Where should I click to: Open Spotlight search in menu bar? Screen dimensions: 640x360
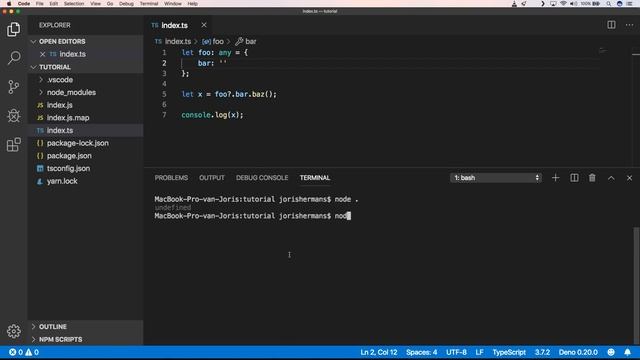click(x=608, y=3)
